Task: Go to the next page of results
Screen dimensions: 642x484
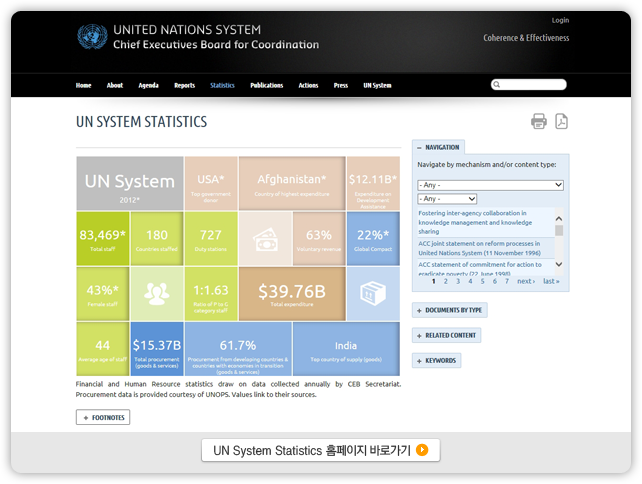Action: (525, 281)
